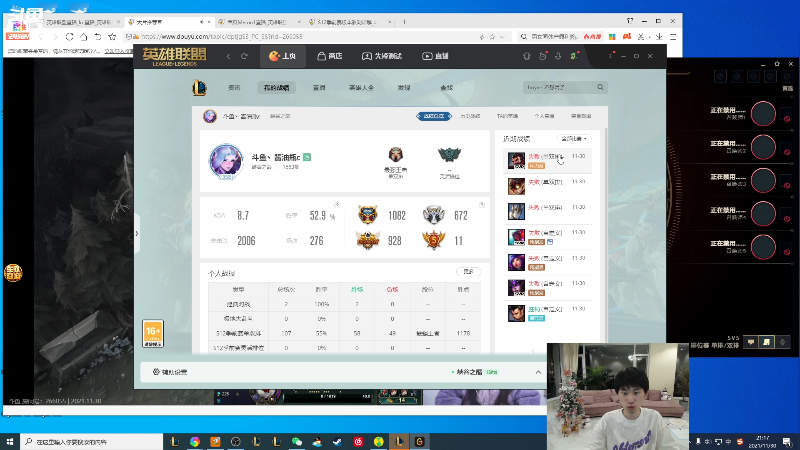Open the first recent match in the list

[x=547, y=160]
